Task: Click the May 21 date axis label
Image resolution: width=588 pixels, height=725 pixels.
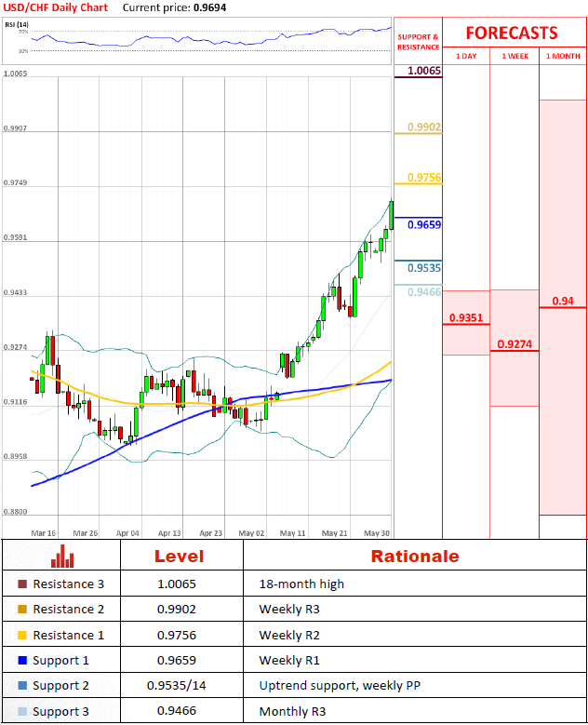Action: pos(334,533)
